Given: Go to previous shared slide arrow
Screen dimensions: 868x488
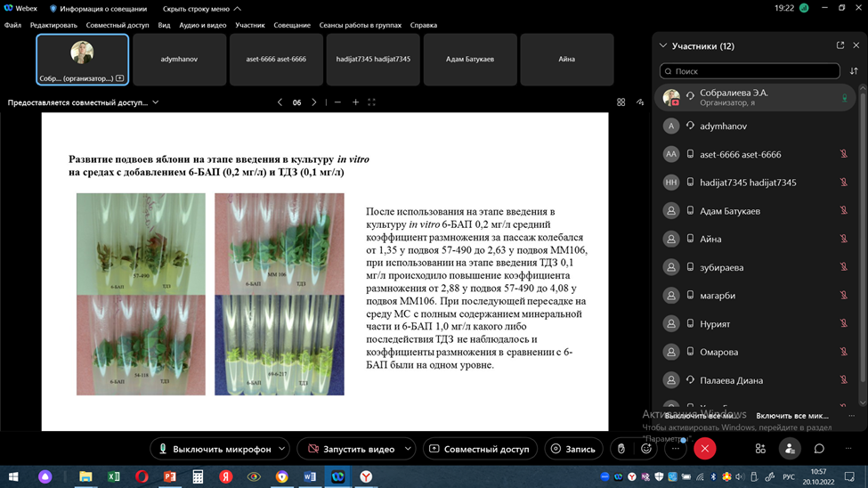Looking at the screenshot, I should click(280, 102).
